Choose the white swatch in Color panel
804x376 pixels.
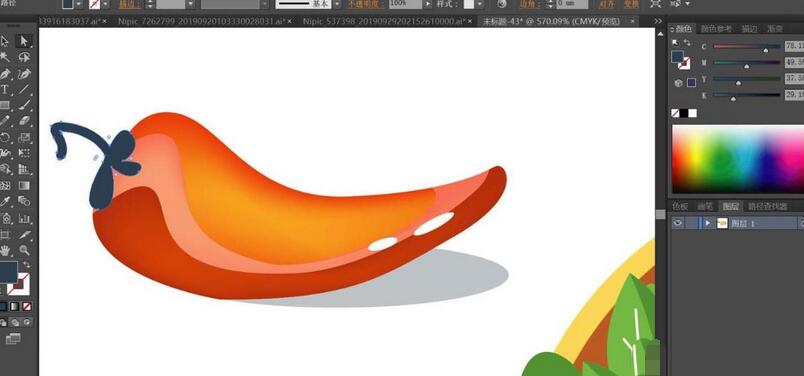(x=692, y=113)
